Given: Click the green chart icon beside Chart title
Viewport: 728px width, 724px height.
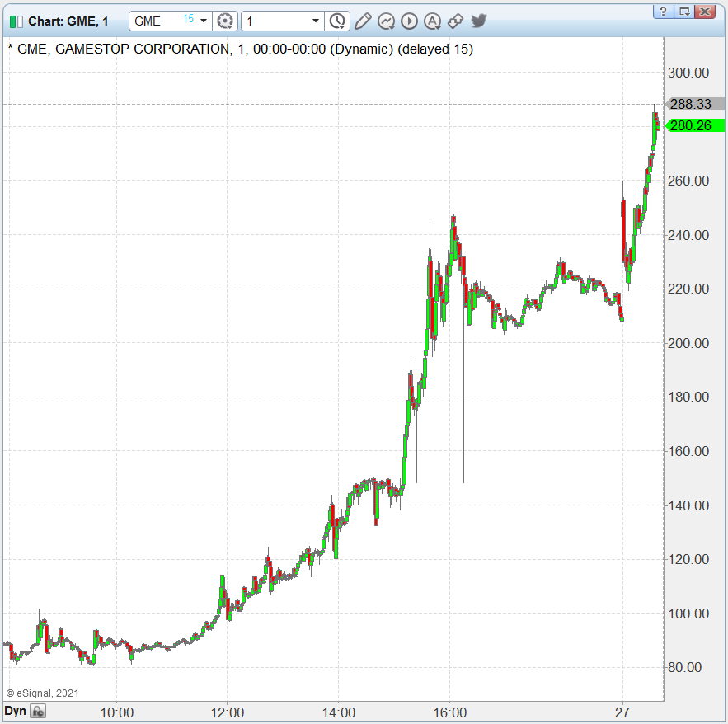Looking at the screenshot, I should point(16,21).
